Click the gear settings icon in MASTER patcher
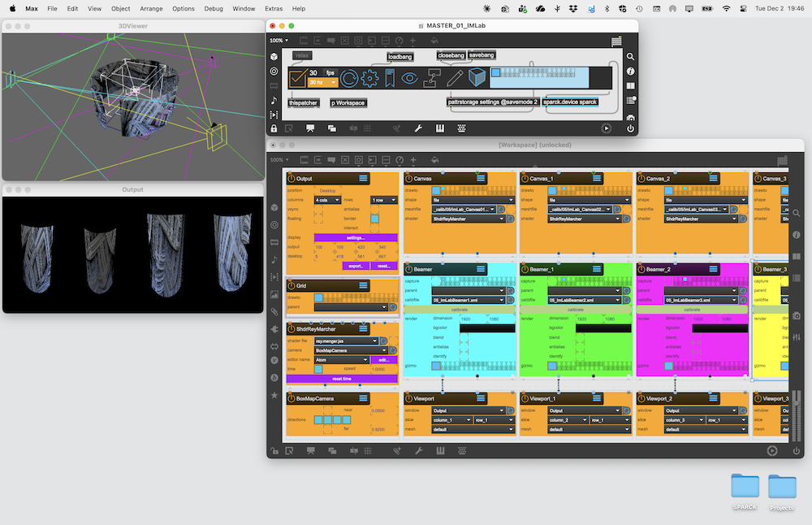 (370, 78)
